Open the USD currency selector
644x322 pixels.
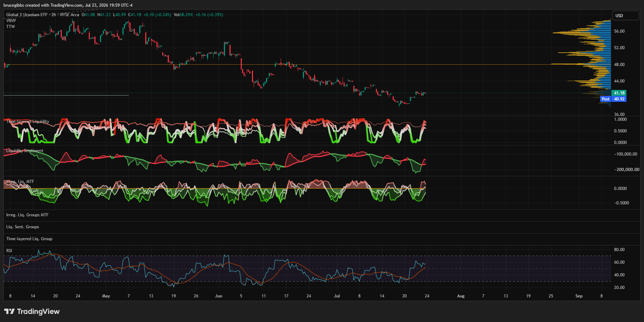tap(625, 15)
